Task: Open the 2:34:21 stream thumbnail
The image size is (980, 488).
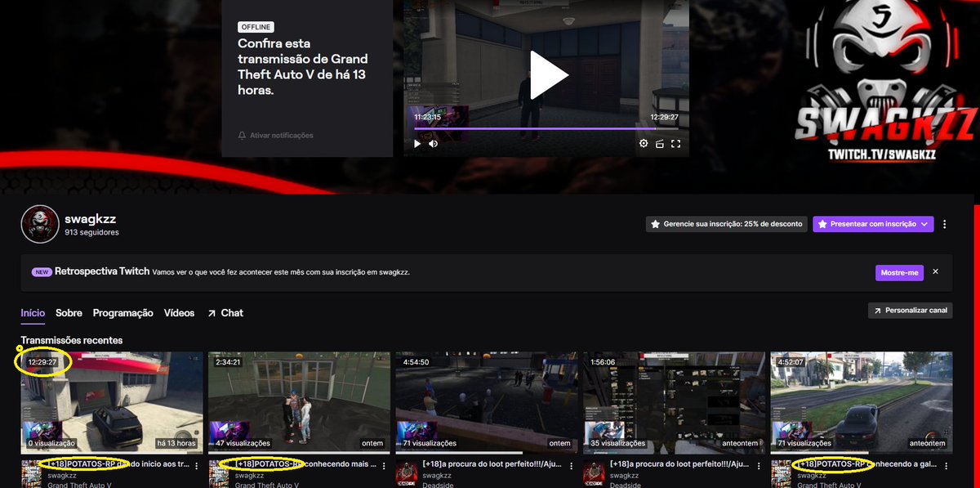Action: coord(299,402)
